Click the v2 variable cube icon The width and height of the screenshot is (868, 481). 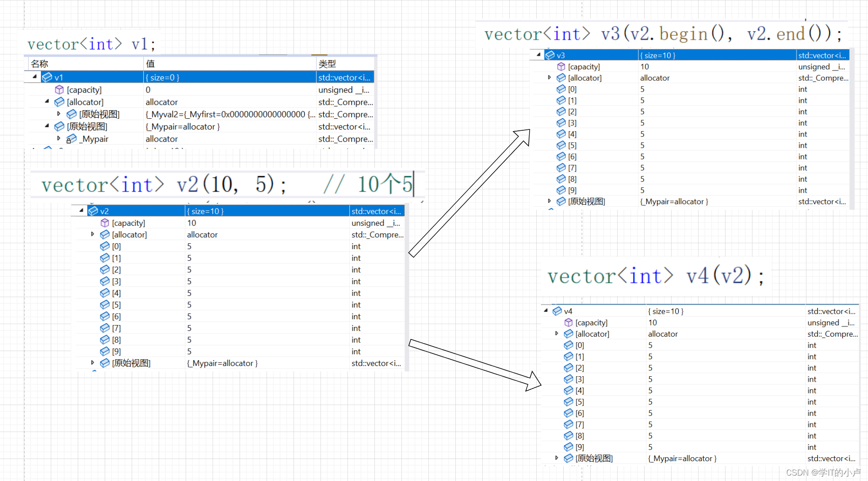[x=93, y=211]
